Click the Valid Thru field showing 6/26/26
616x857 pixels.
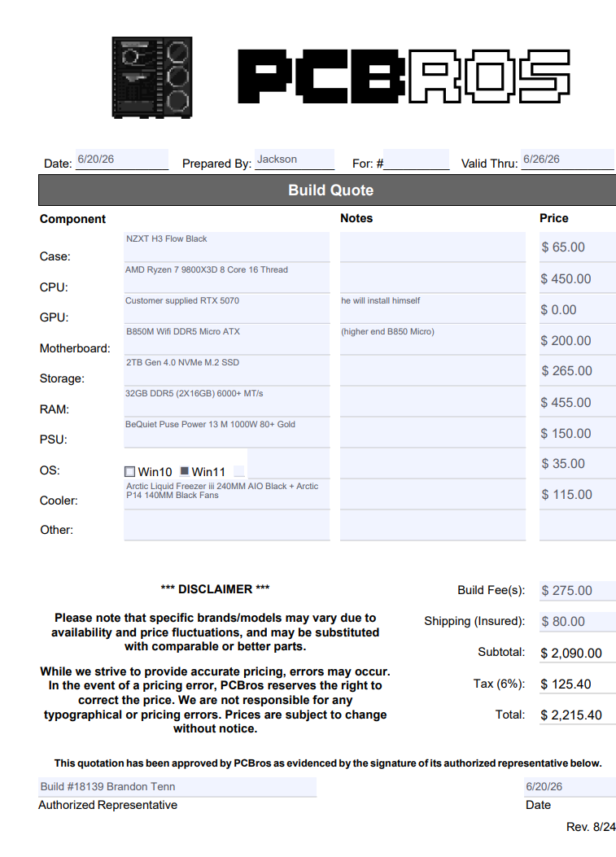(569, 159)
